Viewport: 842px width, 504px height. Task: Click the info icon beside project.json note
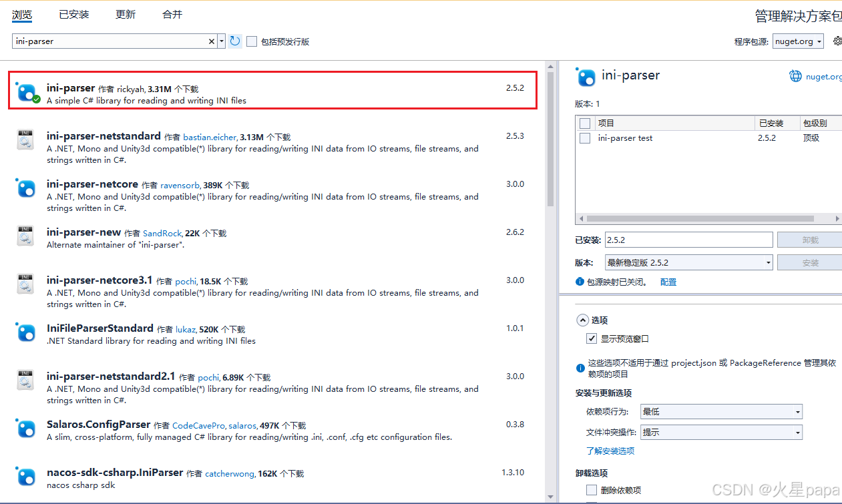coord(580,368)
